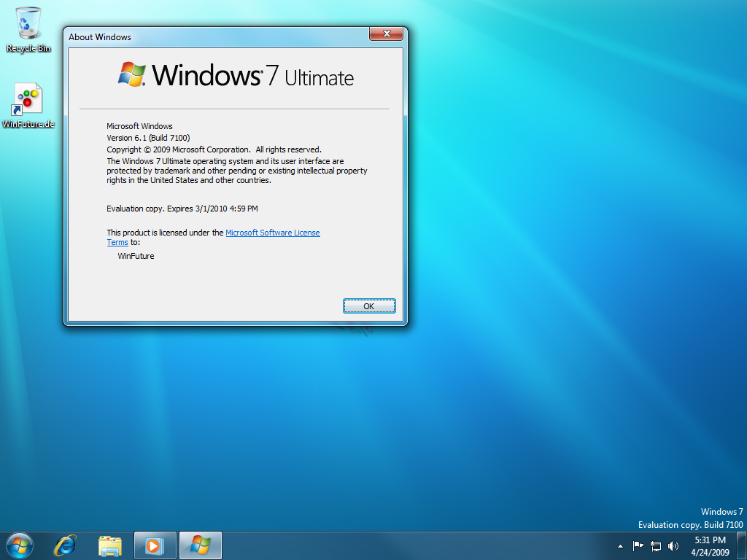This screenshot has width=747, height=560.
Task: Open the volume speaker tray icon
Action: pos(673,546)
